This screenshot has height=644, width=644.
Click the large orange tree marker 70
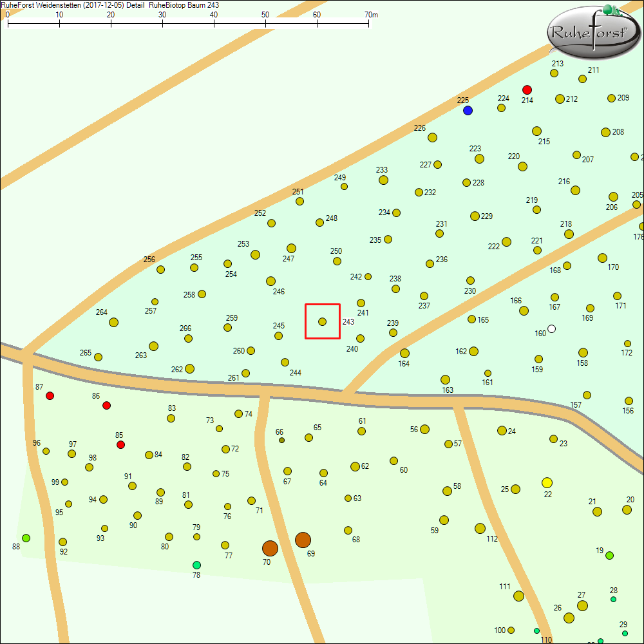coord(270,548)
